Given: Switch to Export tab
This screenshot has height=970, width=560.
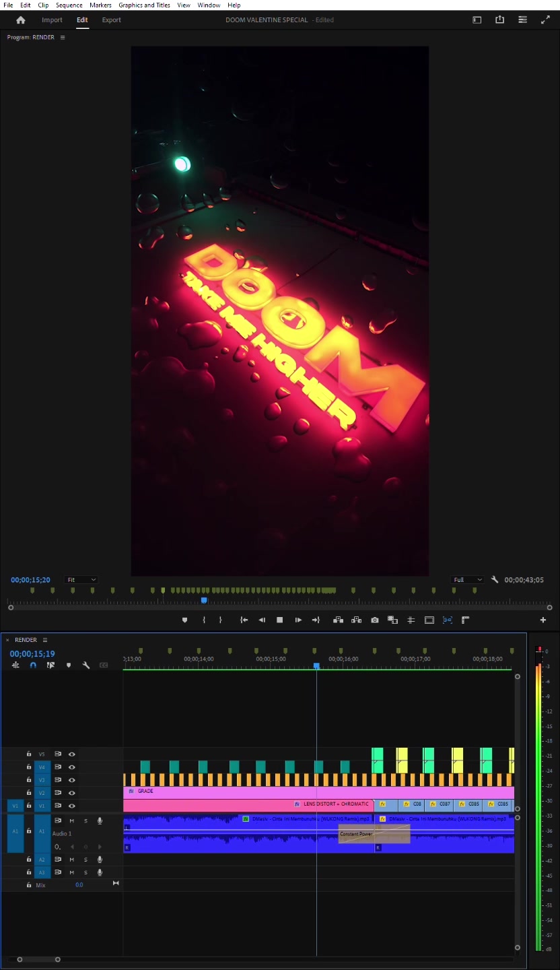Looking at the screenshot, I should pyautogui.click(x=112, y=20).
